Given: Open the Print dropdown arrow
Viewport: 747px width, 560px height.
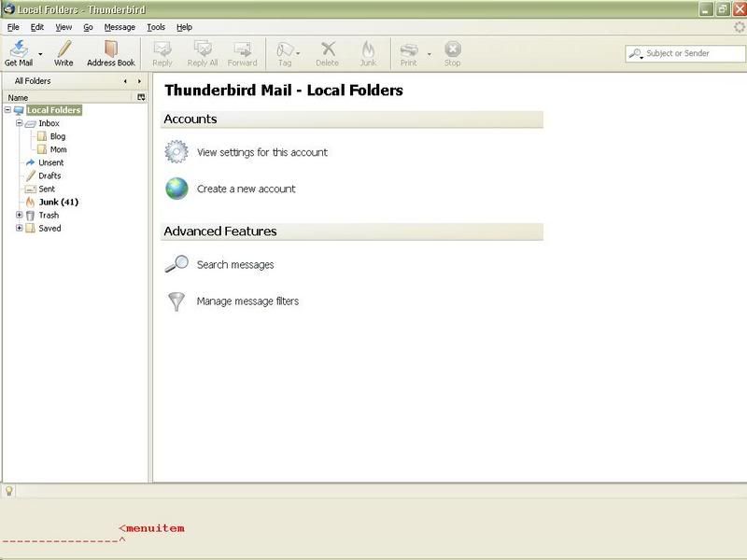Looking at the screenshot, I should click(x=430, y=54).
